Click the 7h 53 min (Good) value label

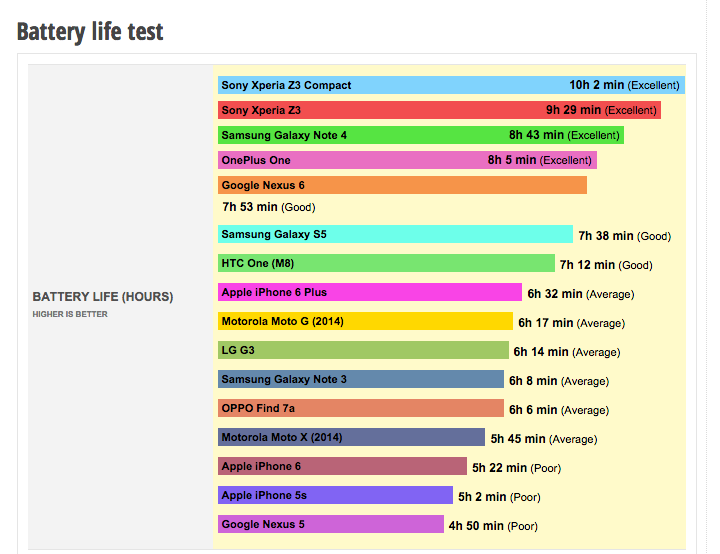(x=268, y=207)
